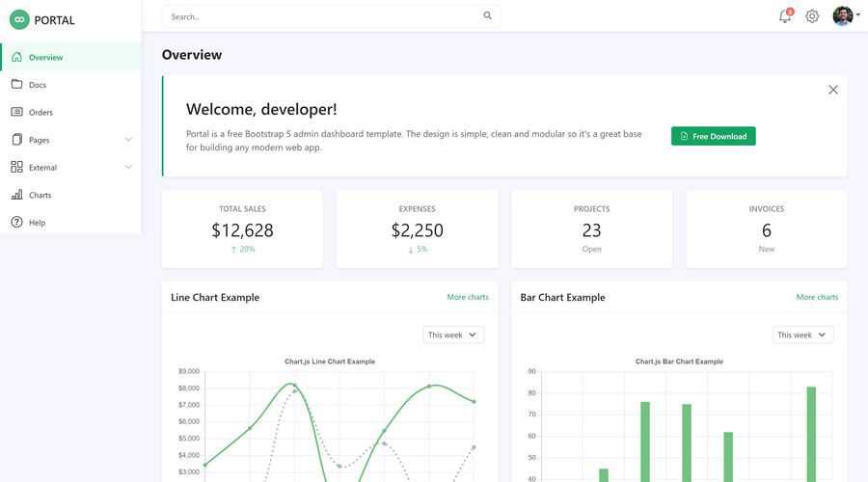Image resolution: width=868 pixels, height=482 pixels.
Task: Open the notifications bell icon
Action: pos(785,16)
